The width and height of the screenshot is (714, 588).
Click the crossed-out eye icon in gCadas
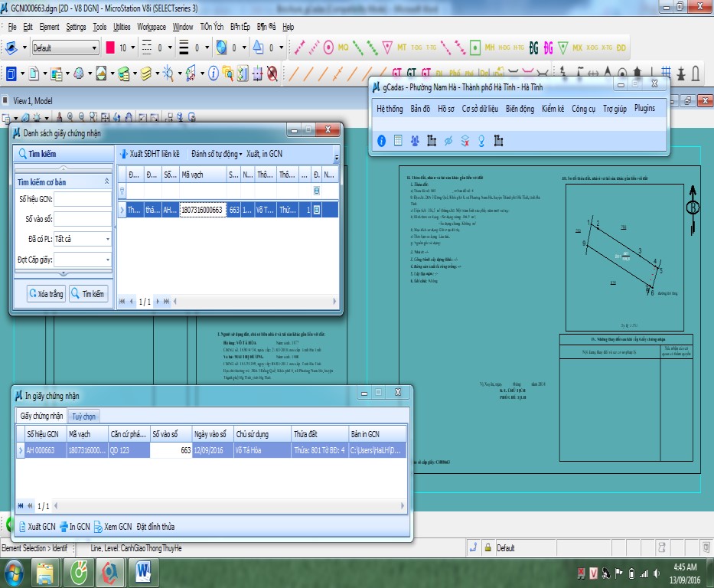coord(448,141)
